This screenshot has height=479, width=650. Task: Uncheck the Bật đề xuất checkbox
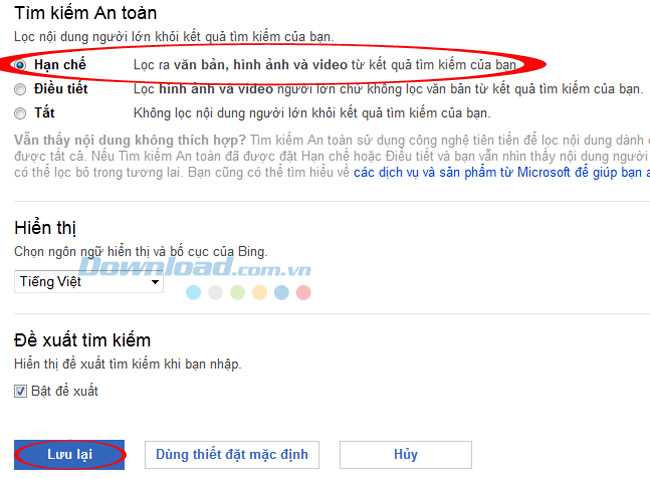(x=20, y=391)
